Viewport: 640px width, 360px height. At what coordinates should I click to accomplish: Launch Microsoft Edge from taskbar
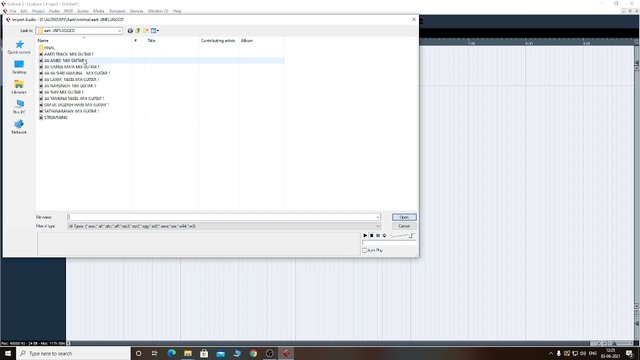coord(171,353)
